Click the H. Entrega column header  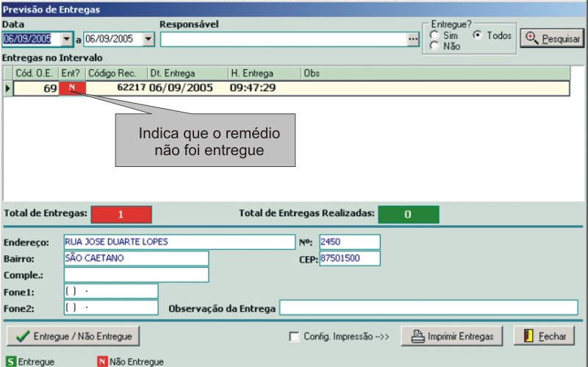click(x=265, y=73)
